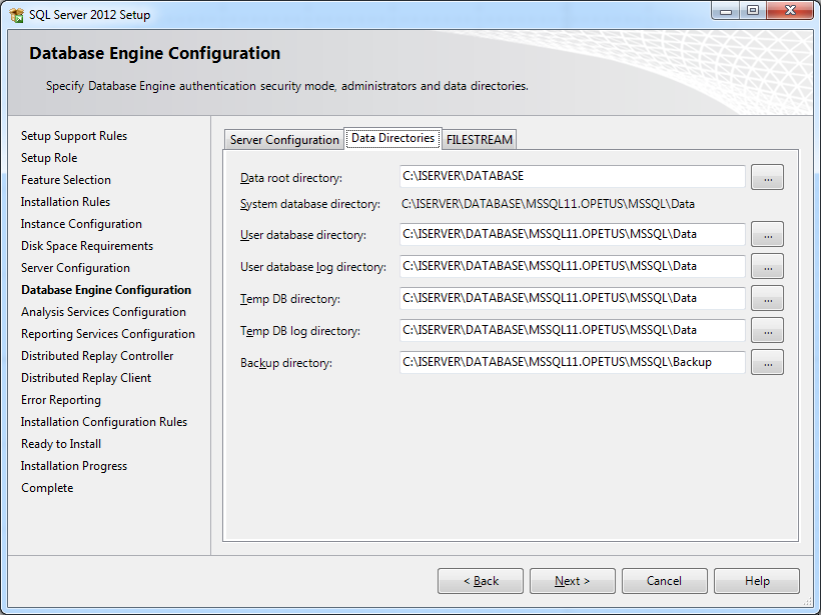
Task: Proceed with the Next button
Action: 572,581
